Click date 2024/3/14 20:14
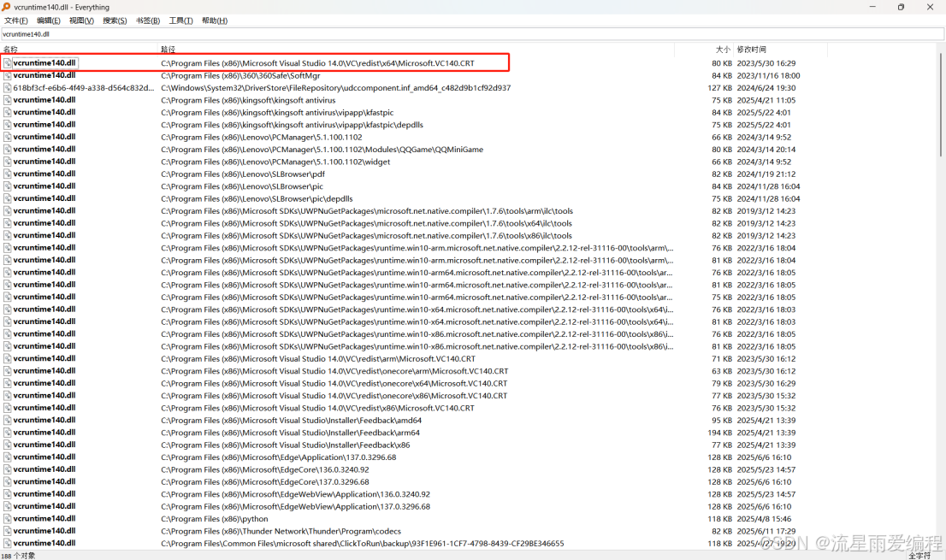 tap(766, 150)
